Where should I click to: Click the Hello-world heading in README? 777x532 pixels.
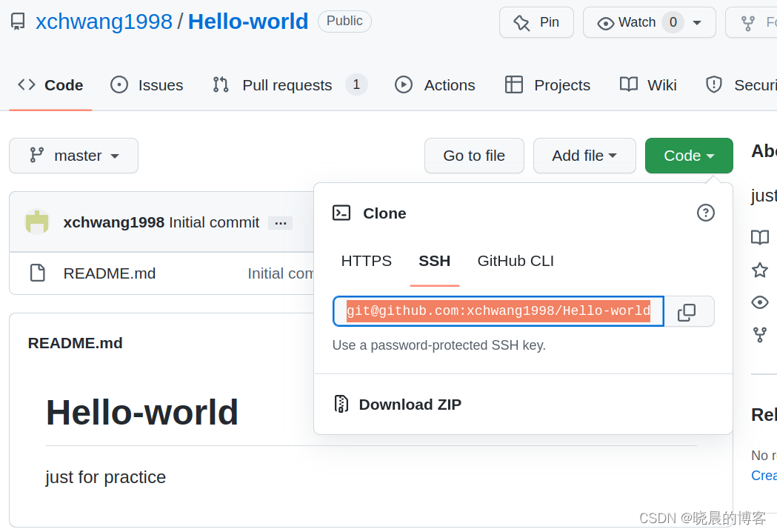point(142,413)
